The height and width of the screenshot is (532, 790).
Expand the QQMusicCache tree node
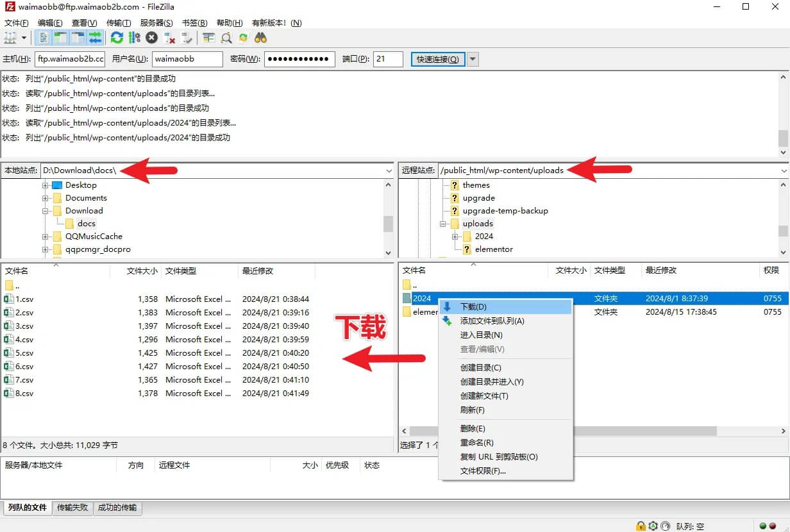[46, 237]
